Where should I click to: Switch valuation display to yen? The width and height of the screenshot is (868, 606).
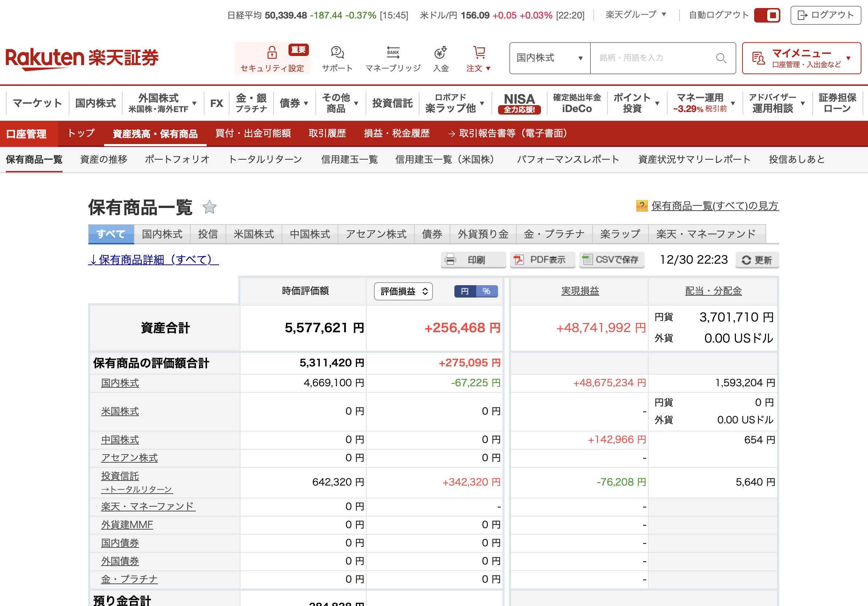coord(465,291)
